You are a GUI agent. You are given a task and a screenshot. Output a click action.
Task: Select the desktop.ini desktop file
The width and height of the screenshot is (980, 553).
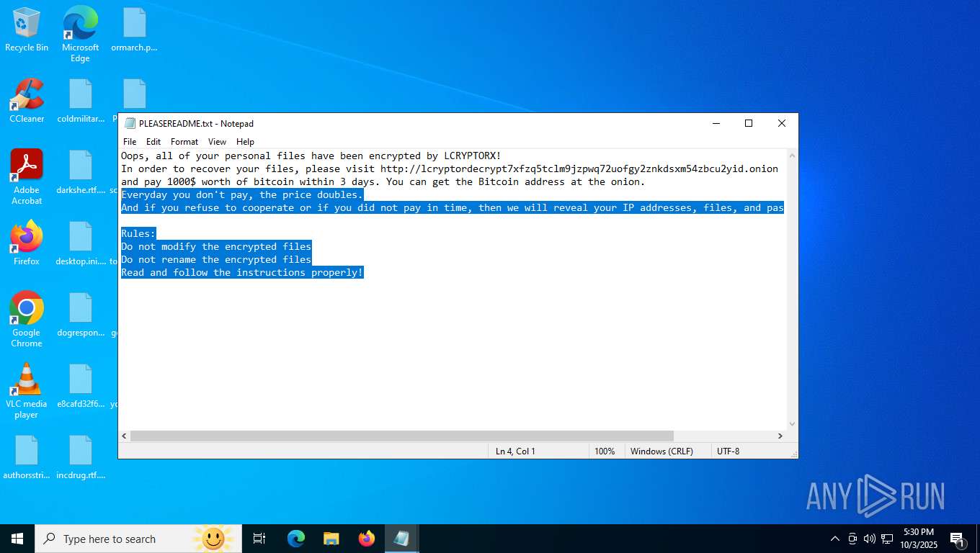[x=81, y=243]
